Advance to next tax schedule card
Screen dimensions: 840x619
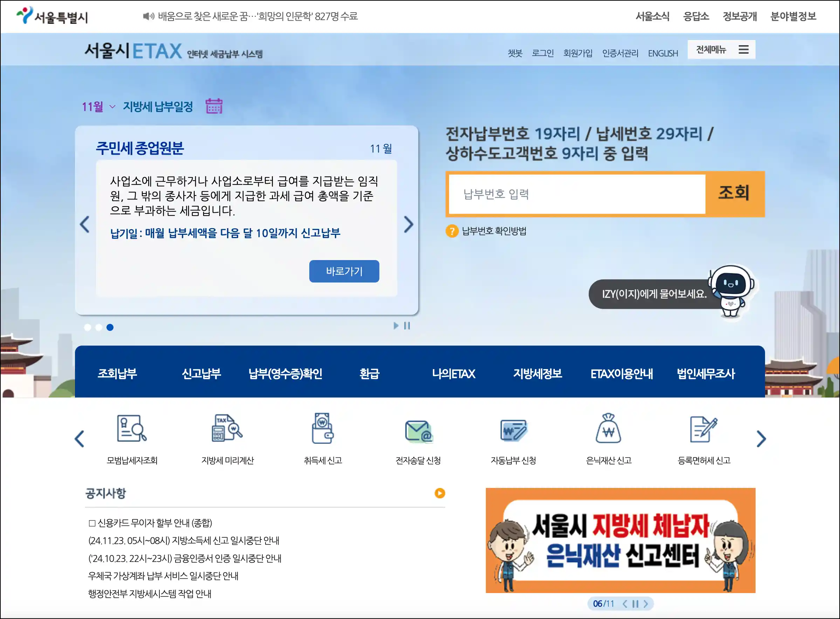(x=408, y=224)
